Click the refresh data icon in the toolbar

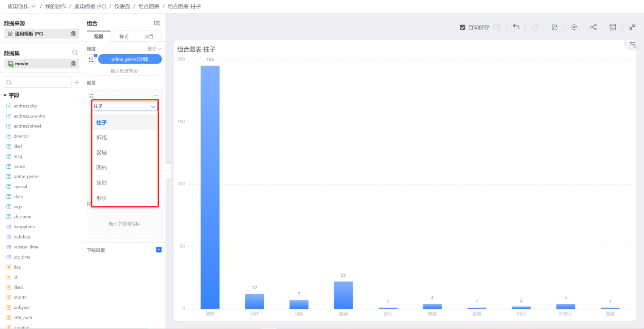coord(574,27)
